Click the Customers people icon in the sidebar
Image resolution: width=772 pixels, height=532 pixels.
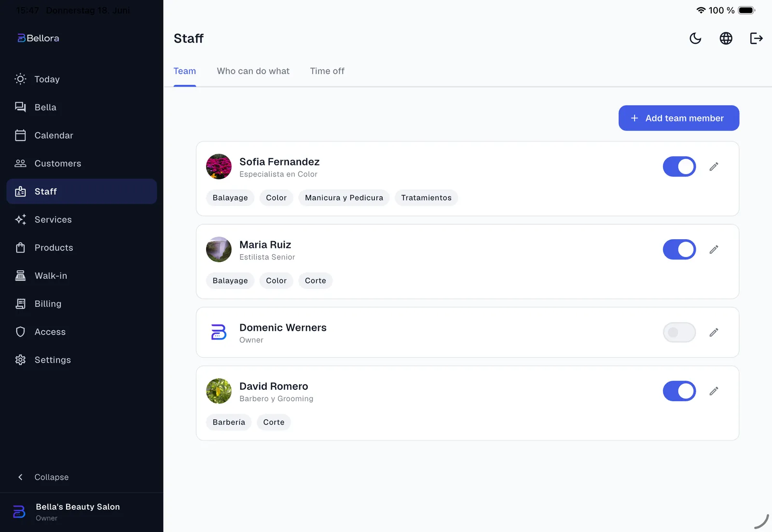click(20, 164)
